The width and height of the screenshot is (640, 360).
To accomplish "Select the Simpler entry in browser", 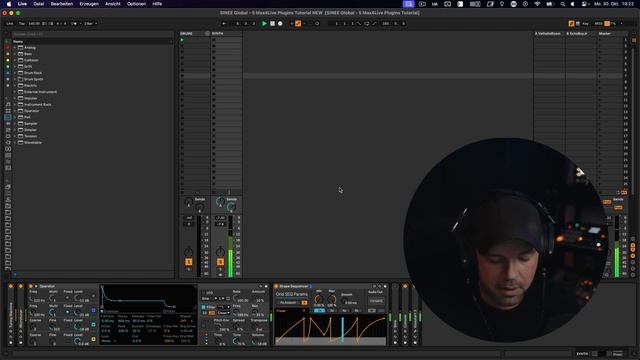I will pos(30,130).
